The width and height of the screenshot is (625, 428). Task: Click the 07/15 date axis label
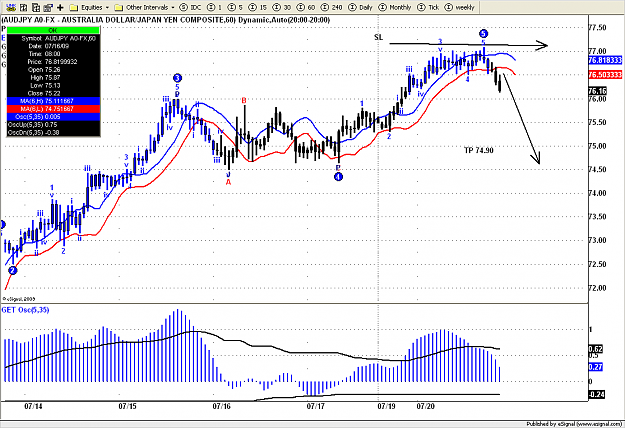(127, 406)
